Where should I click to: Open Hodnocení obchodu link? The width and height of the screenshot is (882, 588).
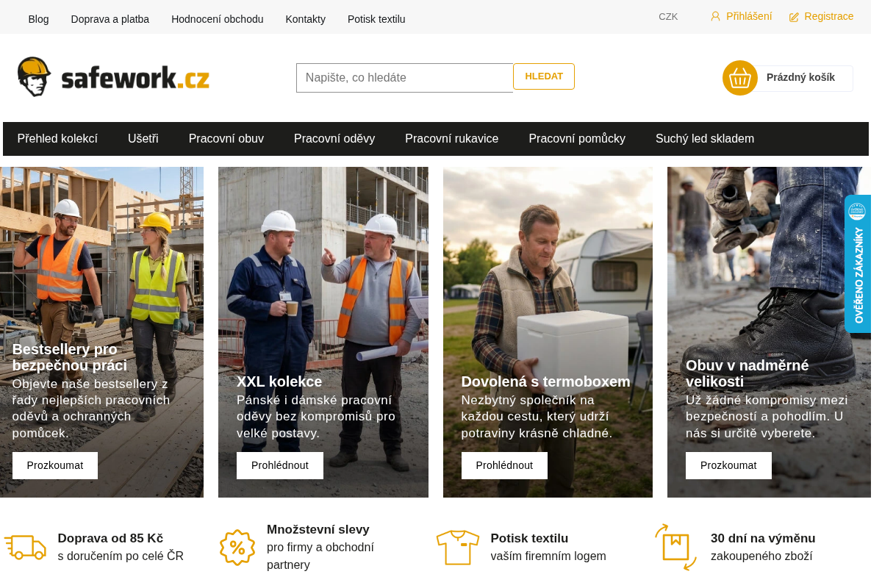218,19
